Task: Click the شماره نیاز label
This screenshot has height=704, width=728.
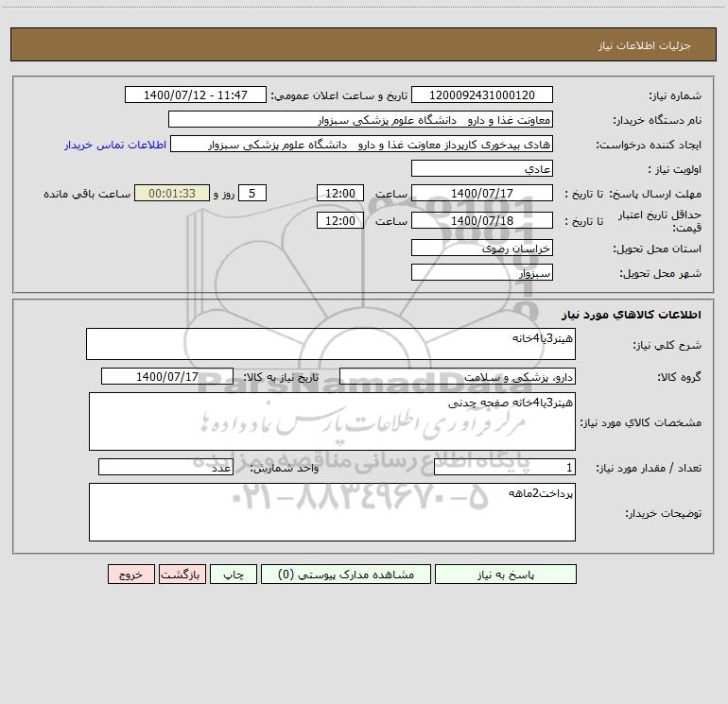Action: coord(675,96)
